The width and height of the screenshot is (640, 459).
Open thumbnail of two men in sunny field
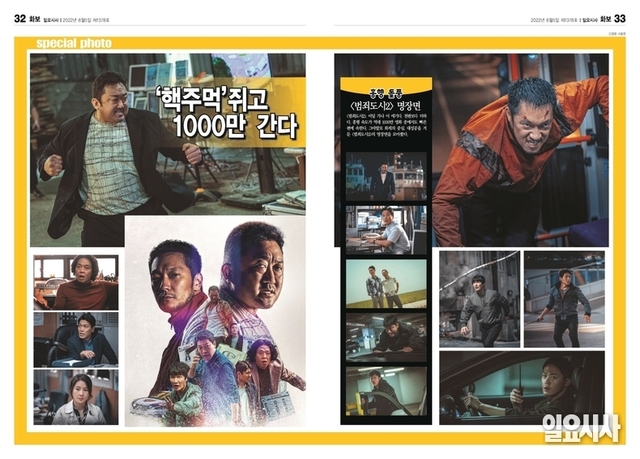click(386, 284)
